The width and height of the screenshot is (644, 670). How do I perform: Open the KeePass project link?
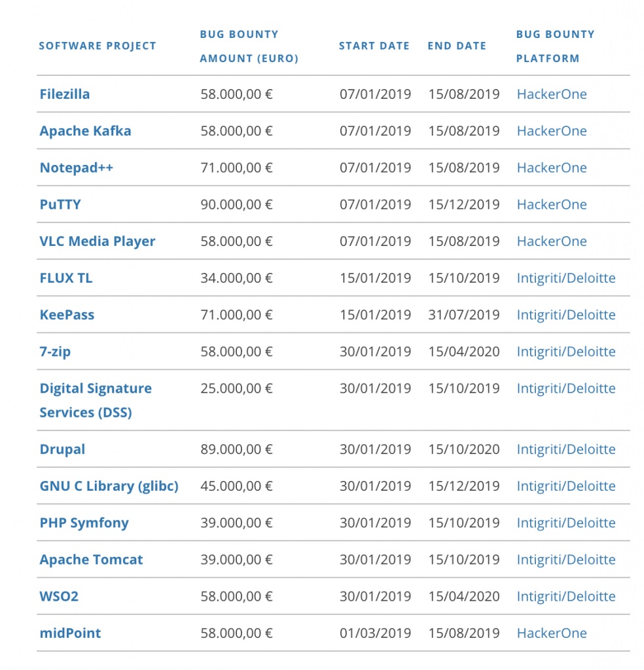(x=67, y=315)
